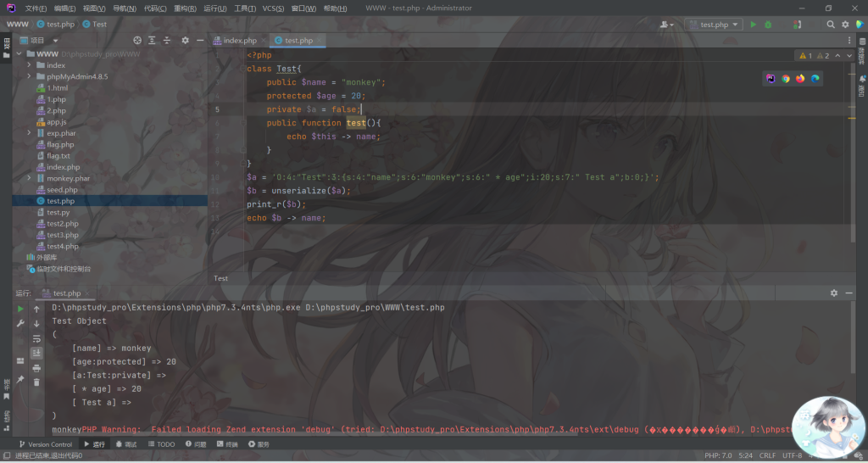Toggle scroll-to-end in run console
The width and height of the screenshot is (868, 463).
coord(36,353)
